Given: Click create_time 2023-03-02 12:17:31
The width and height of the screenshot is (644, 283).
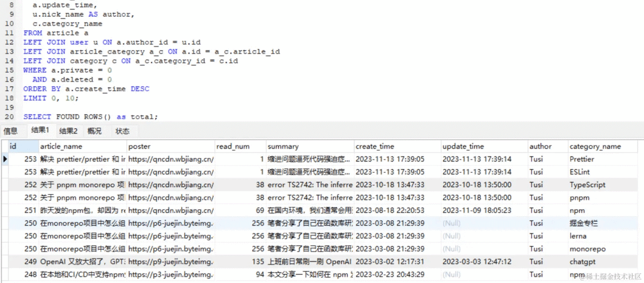Looking at the screenshot, I should click(x=398, y=262).
